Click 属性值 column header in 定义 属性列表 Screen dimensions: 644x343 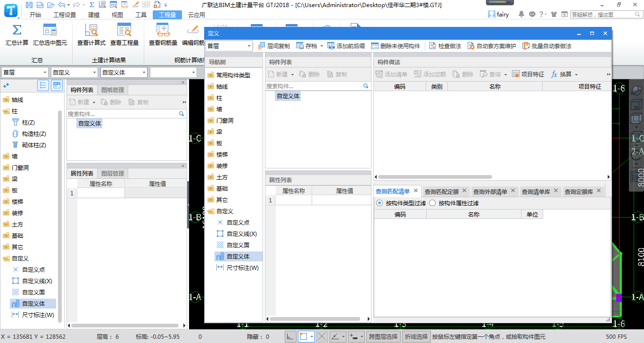(x=345, y=191)
